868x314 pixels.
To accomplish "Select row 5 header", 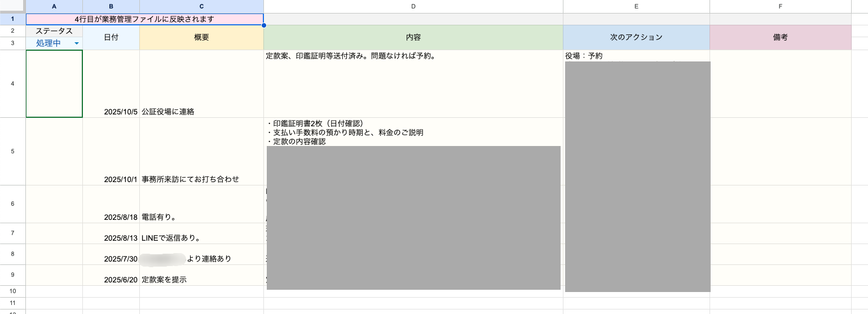I will pos(12,151).
